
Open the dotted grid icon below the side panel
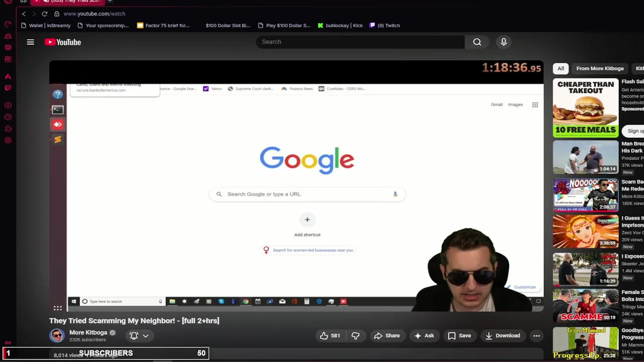tap(58, 308)
